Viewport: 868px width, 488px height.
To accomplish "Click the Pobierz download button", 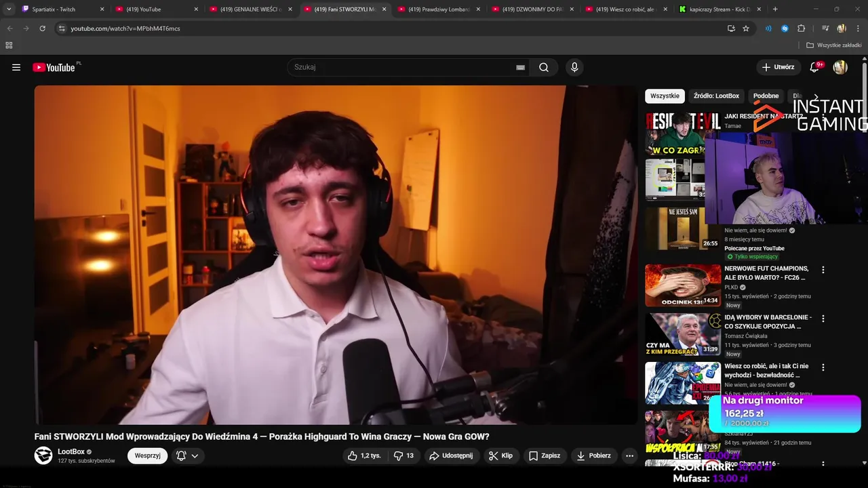I will (594, 455).
